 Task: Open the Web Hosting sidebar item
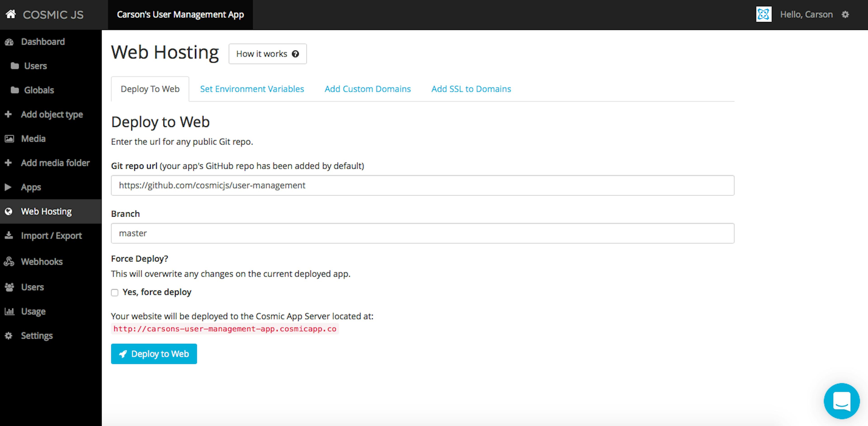pyautogui.click(x=51, y=211)
